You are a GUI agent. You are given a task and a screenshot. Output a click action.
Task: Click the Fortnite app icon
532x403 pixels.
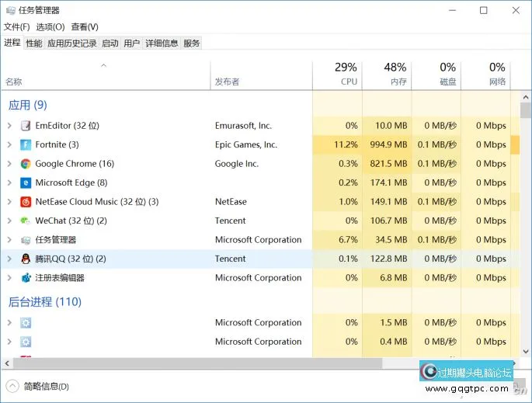coord(26,144)
